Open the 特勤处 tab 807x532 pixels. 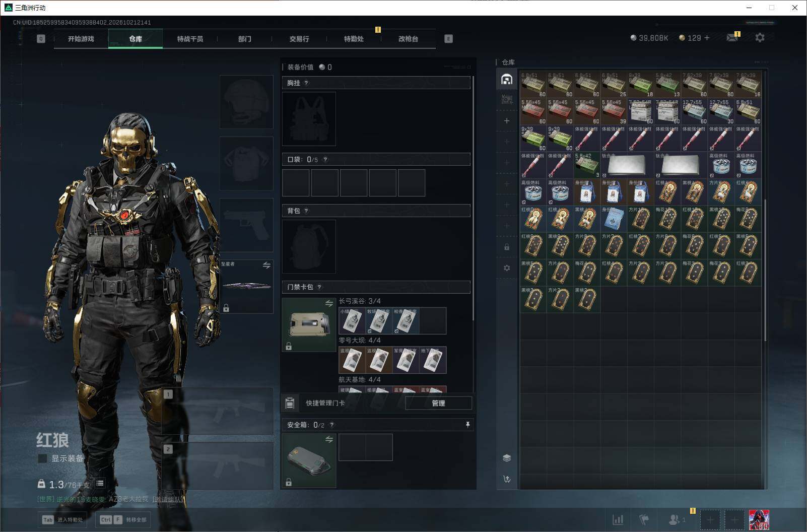coord(354,39)
